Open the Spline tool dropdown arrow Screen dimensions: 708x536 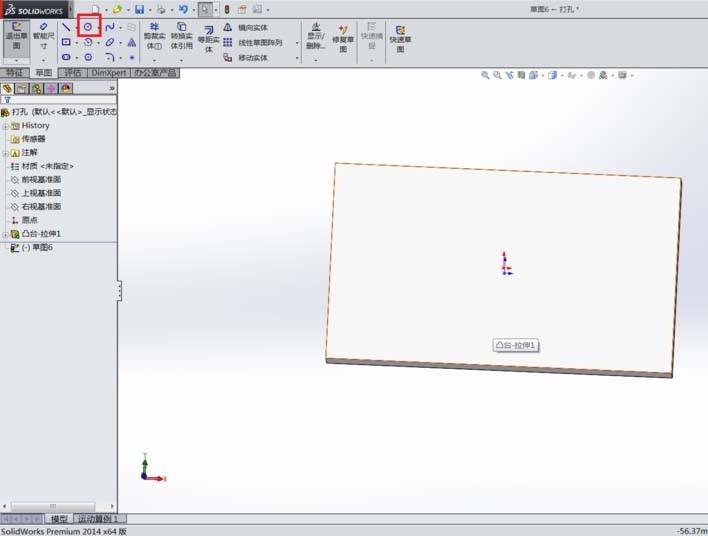(x=121, y=28)
